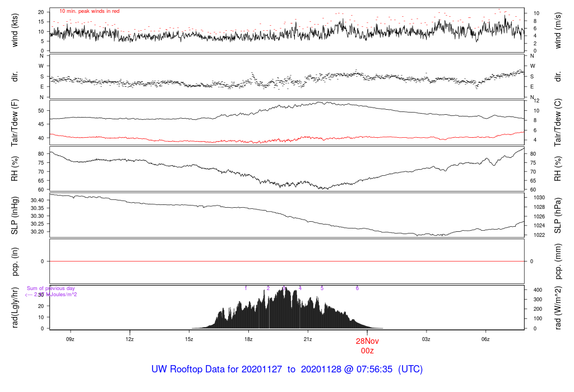
Task: Click the "Tair/Tdew (C)" axis label
Action: click(558, 123)
